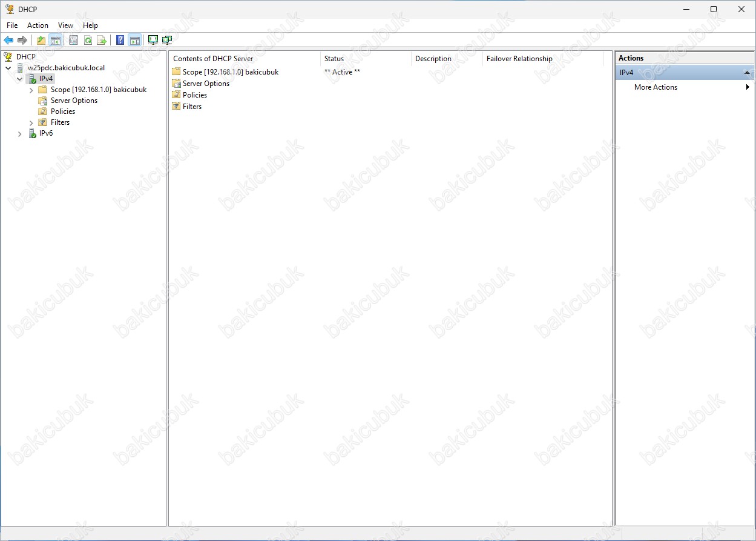Select Policies label in contents list
Screen dimensions: 756x541
[195, 95]
